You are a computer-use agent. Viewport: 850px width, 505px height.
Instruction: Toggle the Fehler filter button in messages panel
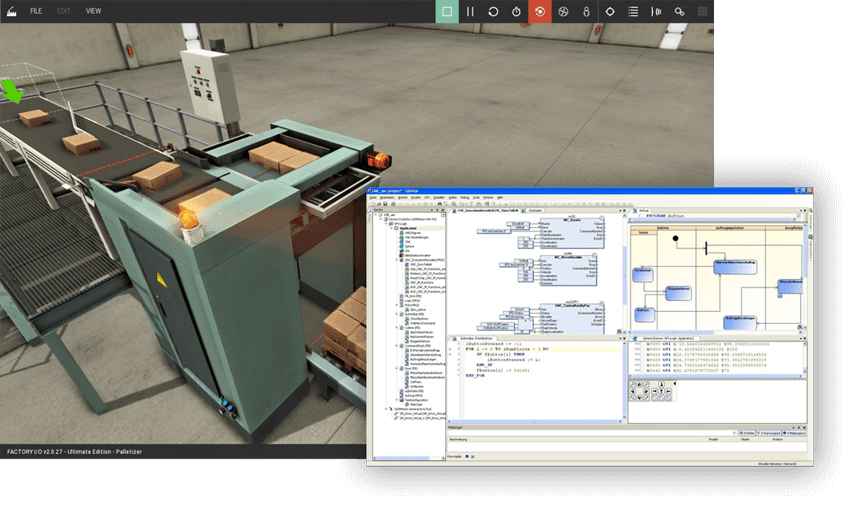pos(746,433)
